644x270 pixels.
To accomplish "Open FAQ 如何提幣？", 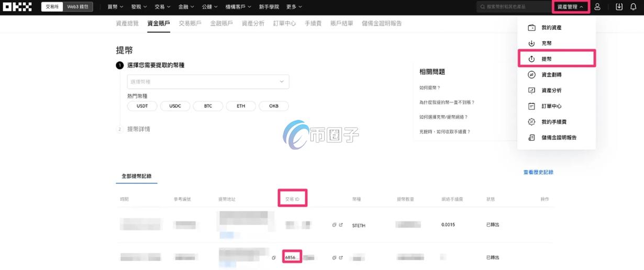I will (430, 87).
